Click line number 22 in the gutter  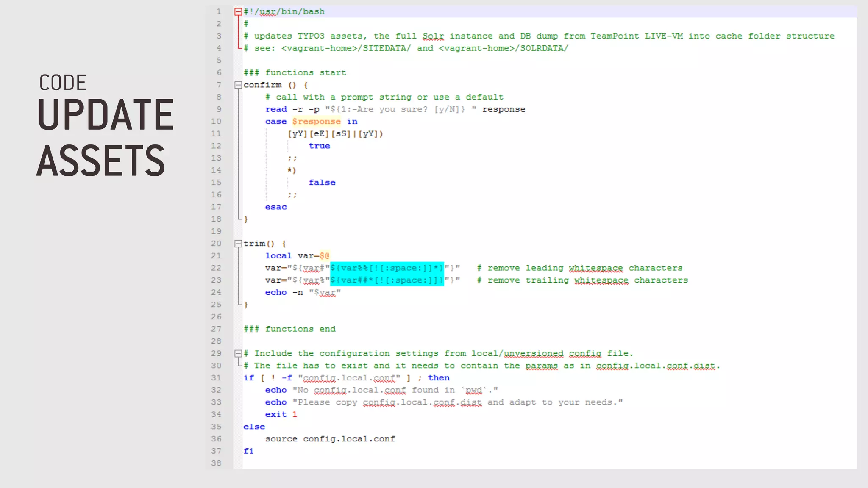click(x=216, y=268)
